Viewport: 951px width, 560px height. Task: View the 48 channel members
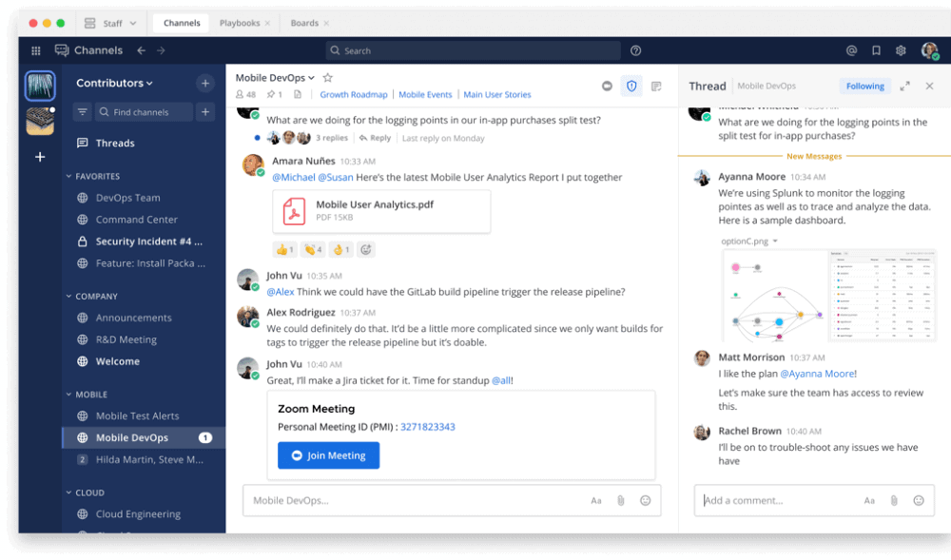click(245, 94)
